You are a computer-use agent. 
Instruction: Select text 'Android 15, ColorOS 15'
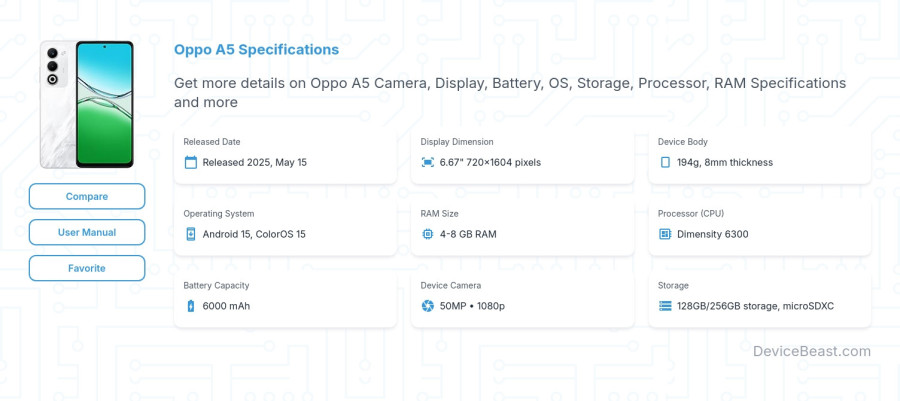click(254, 234)
